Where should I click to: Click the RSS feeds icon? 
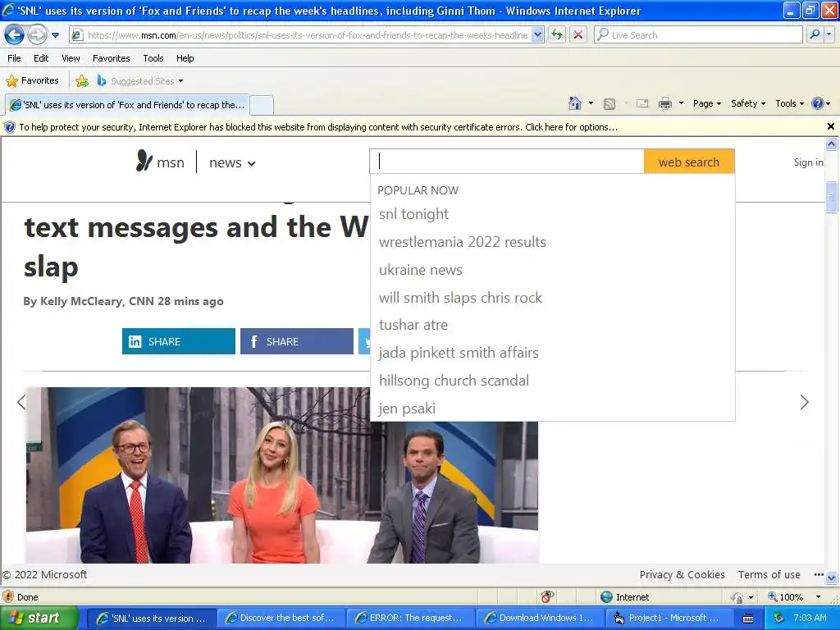(609, 104)
